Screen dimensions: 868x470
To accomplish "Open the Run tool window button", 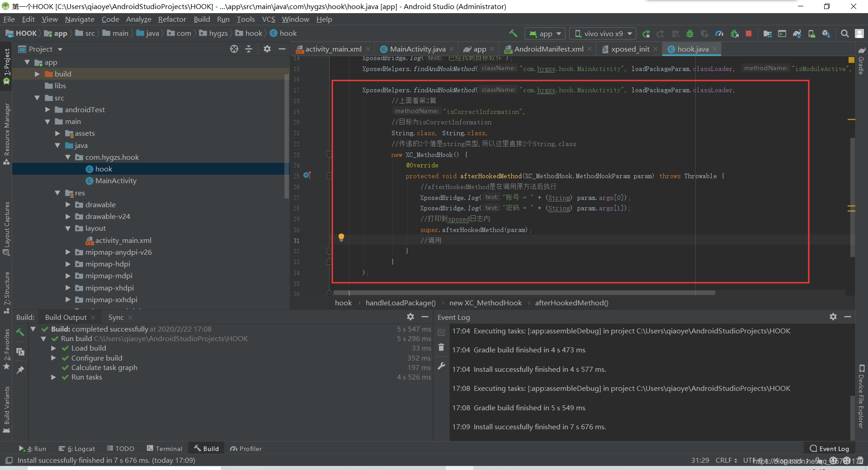I will (32, 448).
